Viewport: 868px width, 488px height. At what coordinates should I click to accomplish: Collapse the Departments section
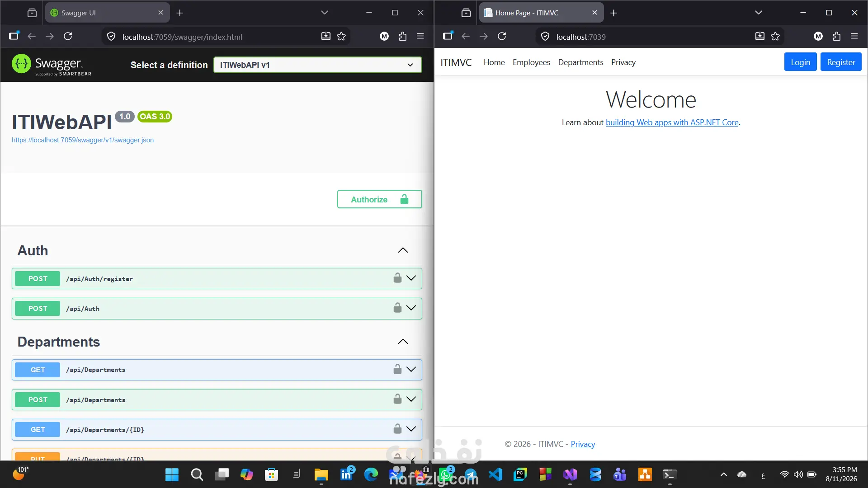403,342
